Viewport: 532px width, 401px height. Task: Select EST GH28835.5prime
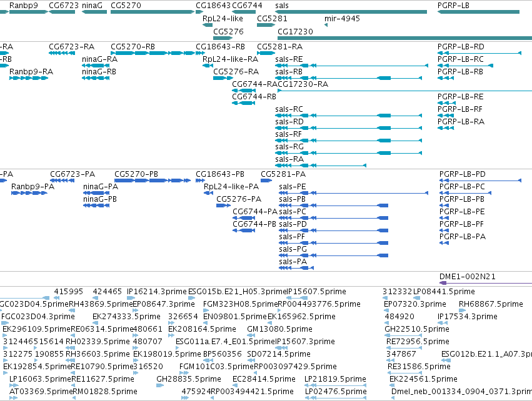[x=160, y=385]
